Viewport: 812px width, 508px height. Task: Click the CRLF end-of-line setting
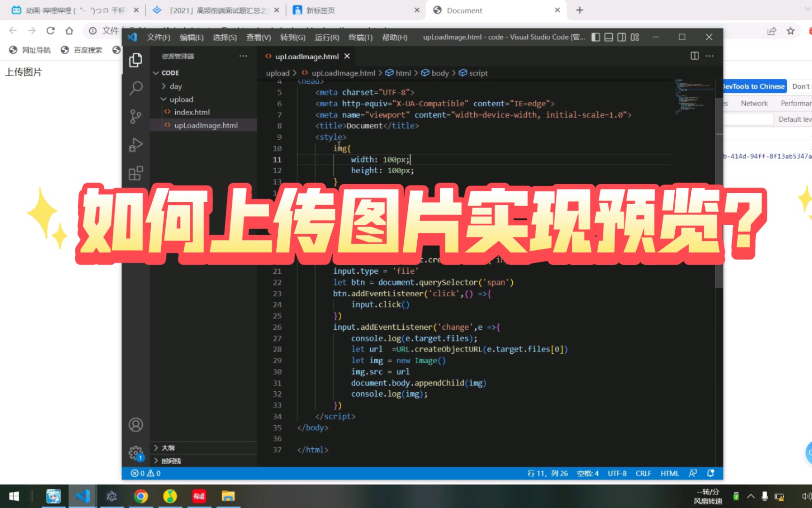click(x=643, y=473)
